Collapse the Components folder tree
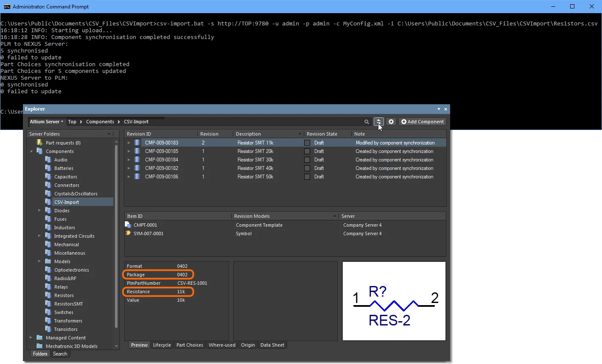Viewport: 602px width, 364px height. point(31,151)
